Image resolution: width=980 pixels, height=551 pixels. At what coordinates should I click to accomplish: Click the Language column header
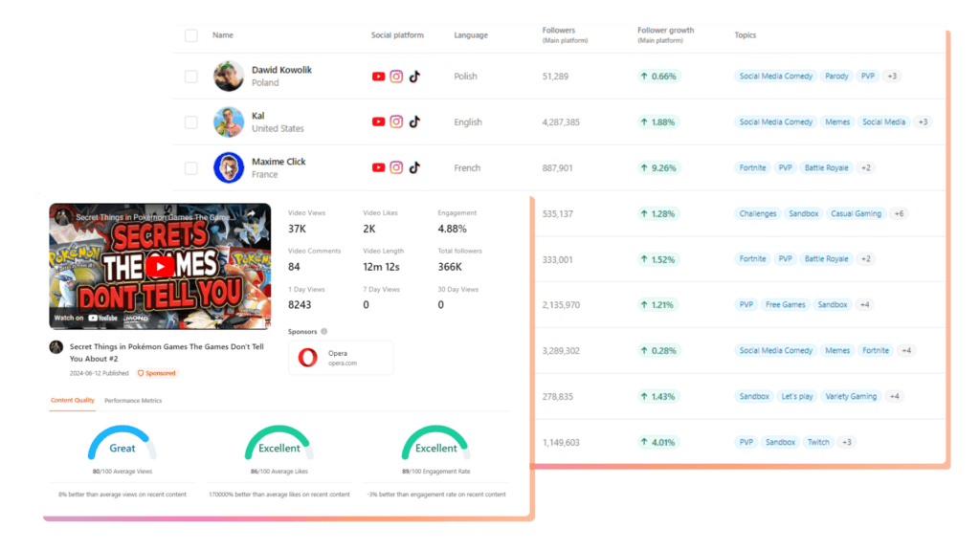click(x=471, y=35)
